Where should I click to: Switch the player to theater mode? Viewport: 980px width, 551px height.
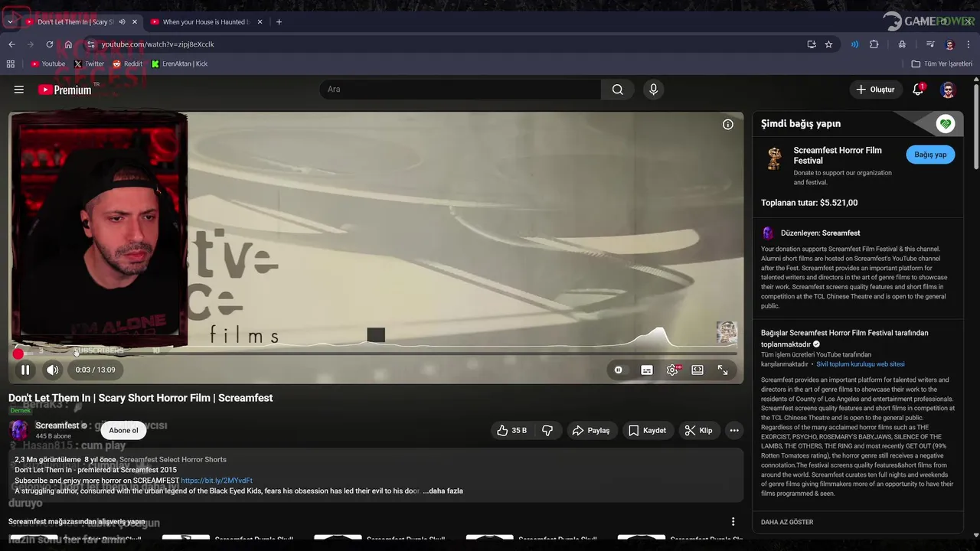pos(697,370)
